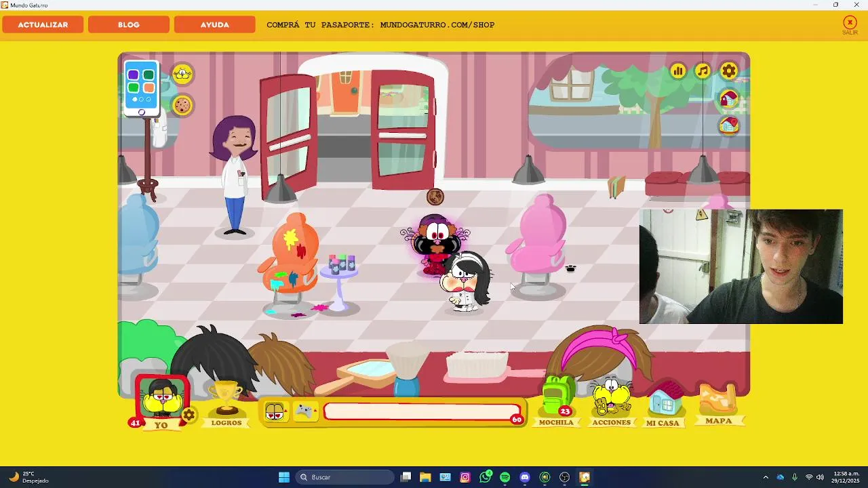Click the microphone icon in system tray

point(795,477)
